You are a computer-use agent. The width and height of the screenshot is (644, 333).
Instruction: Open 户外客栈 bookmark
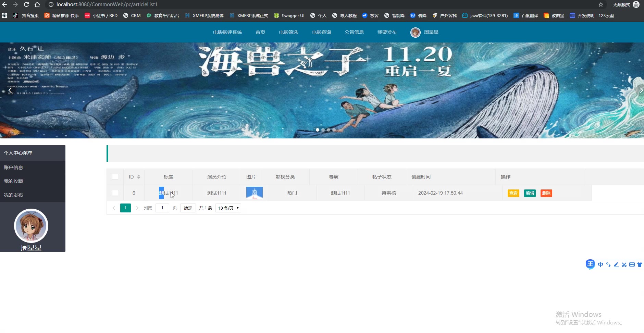[444, 15]
